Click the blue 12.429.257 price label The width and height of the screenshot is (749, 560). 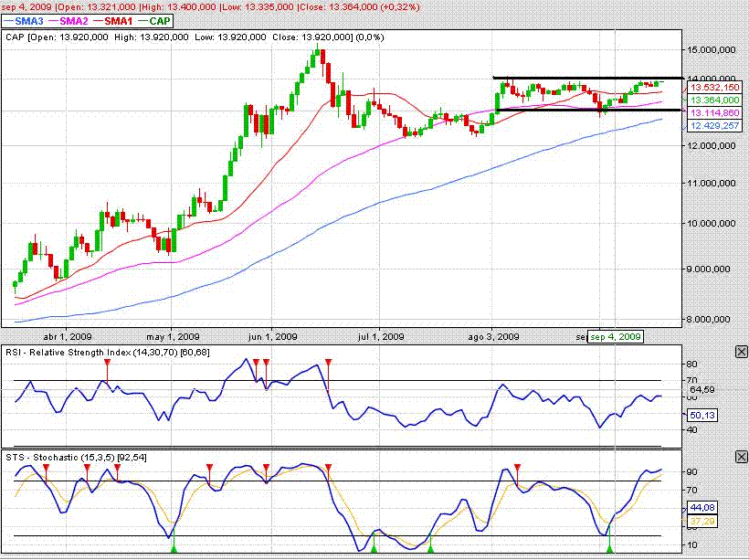coord(713,124)
